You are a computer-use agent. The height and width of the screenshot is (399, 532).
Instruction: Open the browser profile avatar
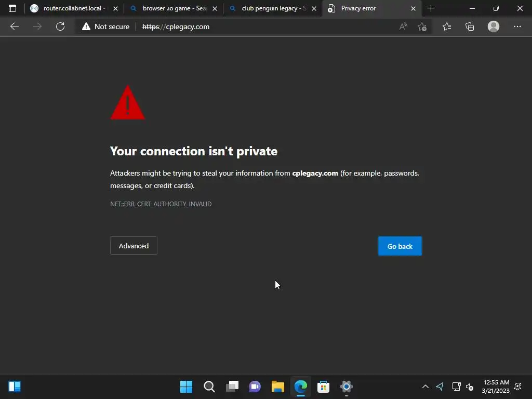494,26
